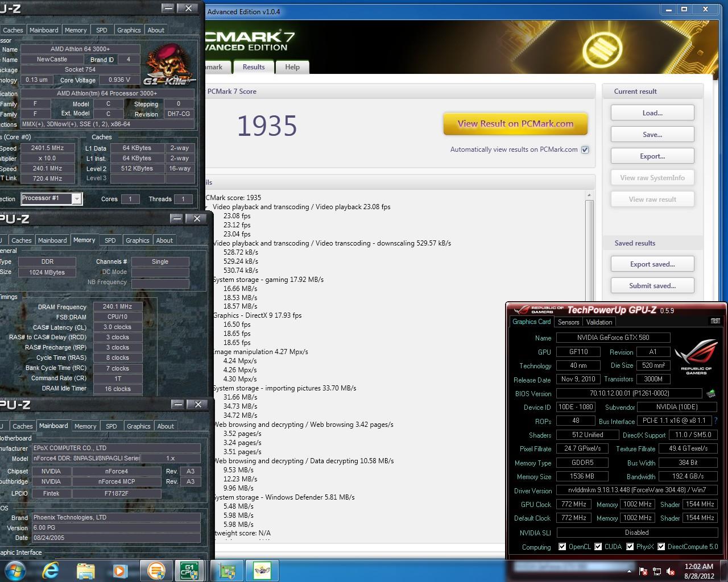Open SPD tab in top CPU-Z window
The image size is (728, 582).
pyautogui.click(x=102, y=30)
